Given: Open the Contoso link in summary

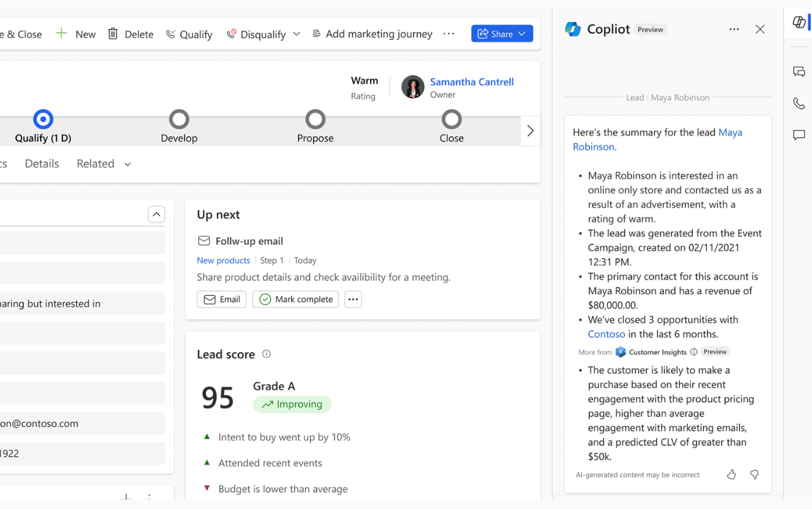Looking at the screenshot, I should click(x=606, y=334).
